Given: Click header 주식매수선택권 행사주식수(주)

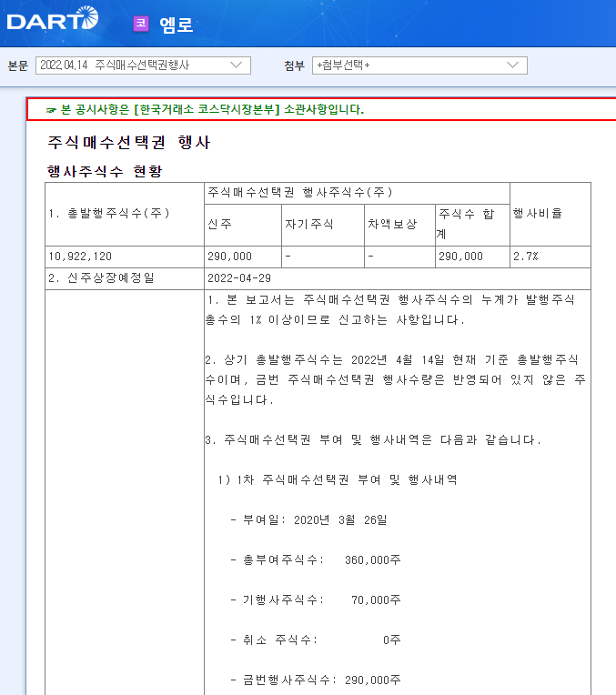Looking at the screenshot, I should (357, 193).
